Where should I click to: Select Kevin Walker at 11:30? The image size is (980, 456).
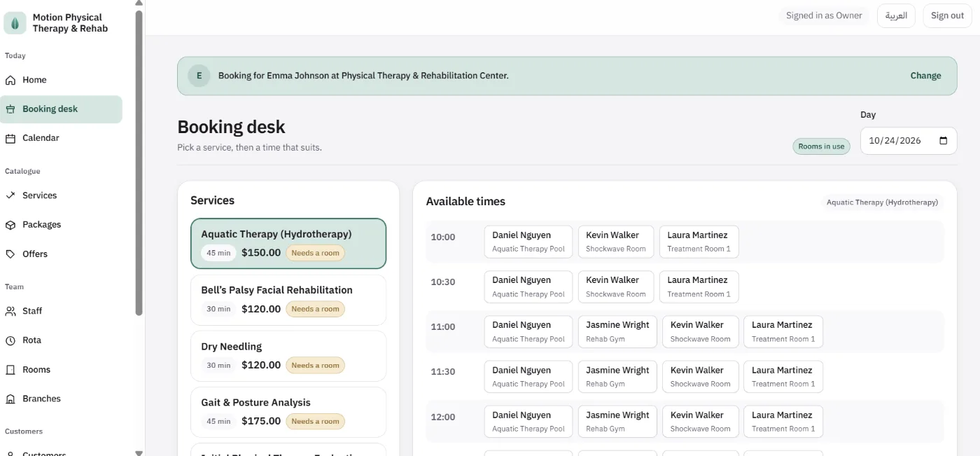700,377
